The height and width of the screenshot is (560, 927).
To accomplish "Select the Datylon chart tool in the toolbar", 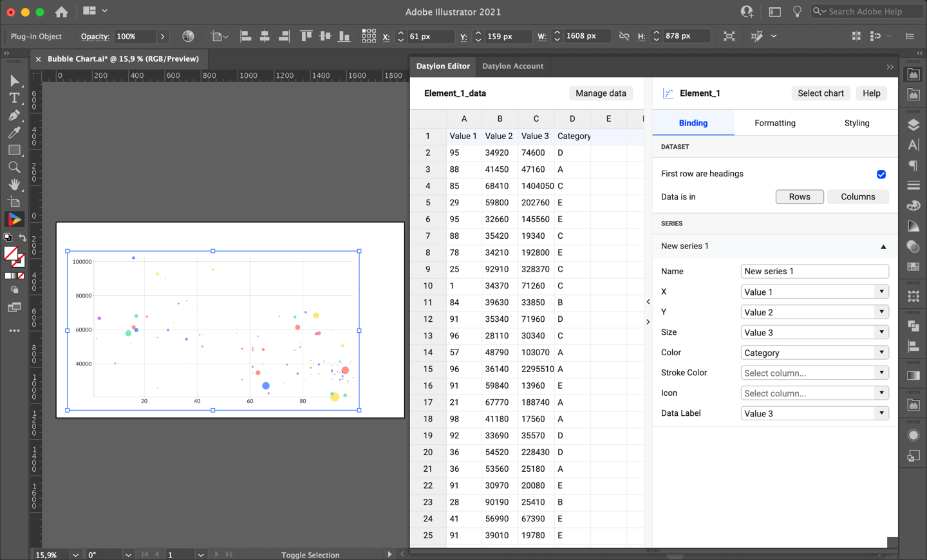I will coord(14,219).
